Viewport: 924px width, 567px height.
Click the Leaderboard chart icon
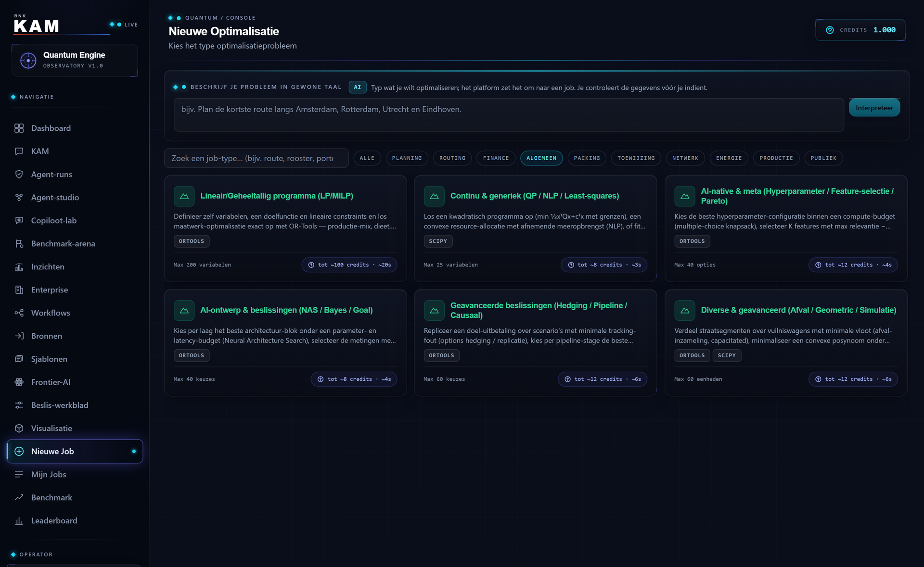tap(19, 520)
